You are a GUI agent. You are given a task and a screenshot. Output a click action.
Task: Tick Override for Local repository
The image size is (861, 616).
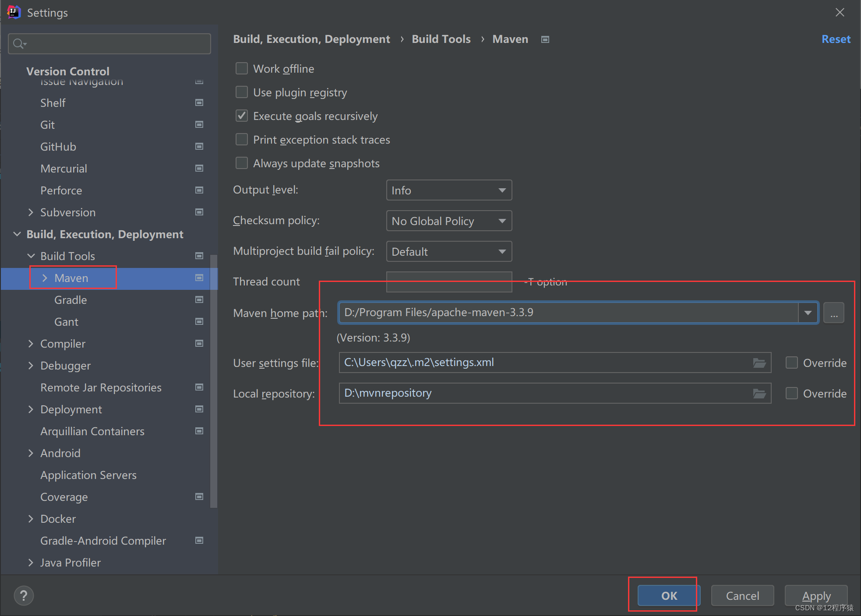(x=791, y=393)
